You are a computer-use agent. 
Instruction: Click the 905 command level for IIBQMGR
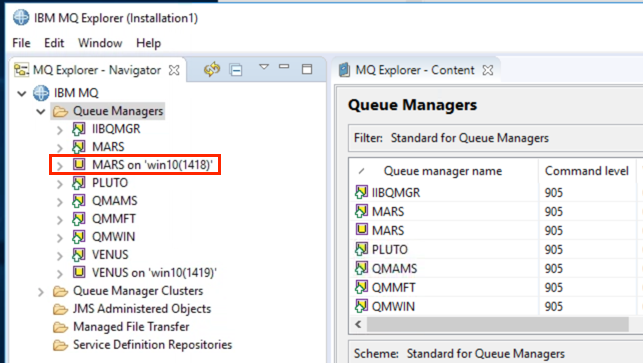(554, 193)
